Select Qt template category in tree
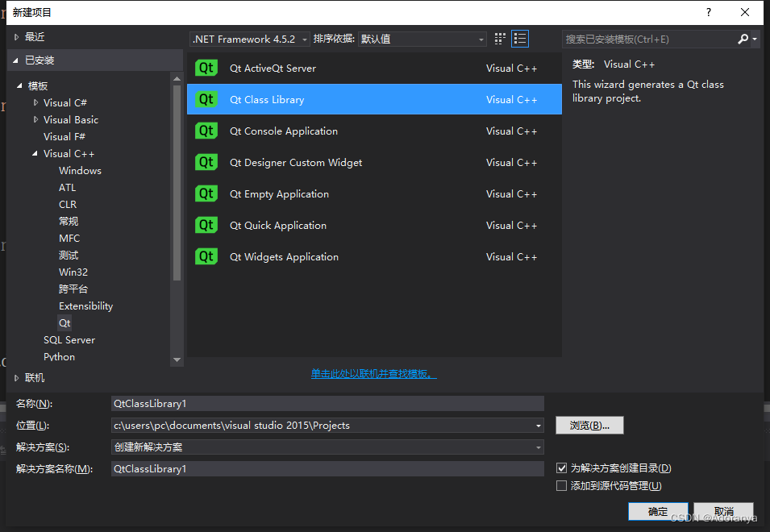The width and height of the screenshot is (770, 532). point(65,323)
